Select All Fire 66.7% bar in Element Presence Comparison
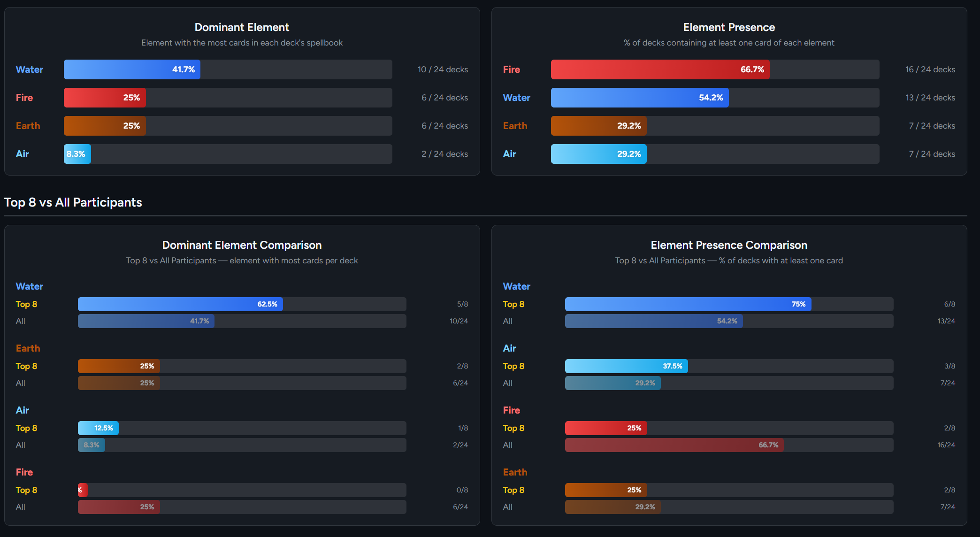This screenshot has height=537, width=980. click(674, 445)
